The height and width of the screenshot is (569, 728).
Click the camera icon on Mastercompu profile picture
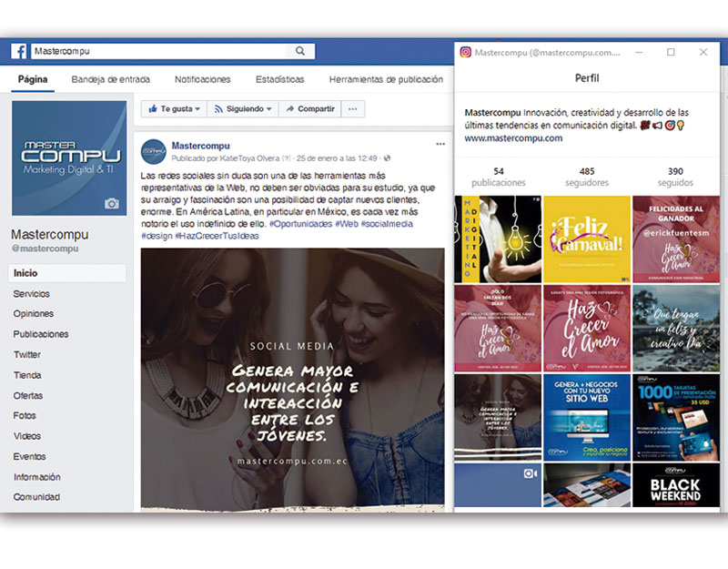111,203
